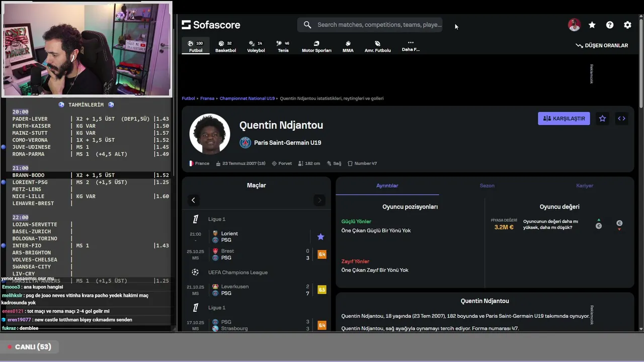Switch to the Kariyer tab

click(585, 186)
